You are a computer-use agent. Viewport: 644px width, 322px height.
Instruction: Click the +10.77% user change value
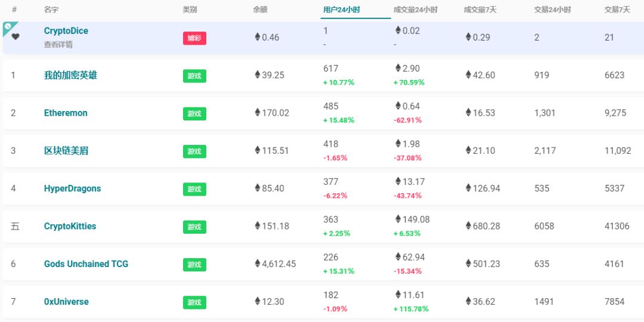pos(339,82)
